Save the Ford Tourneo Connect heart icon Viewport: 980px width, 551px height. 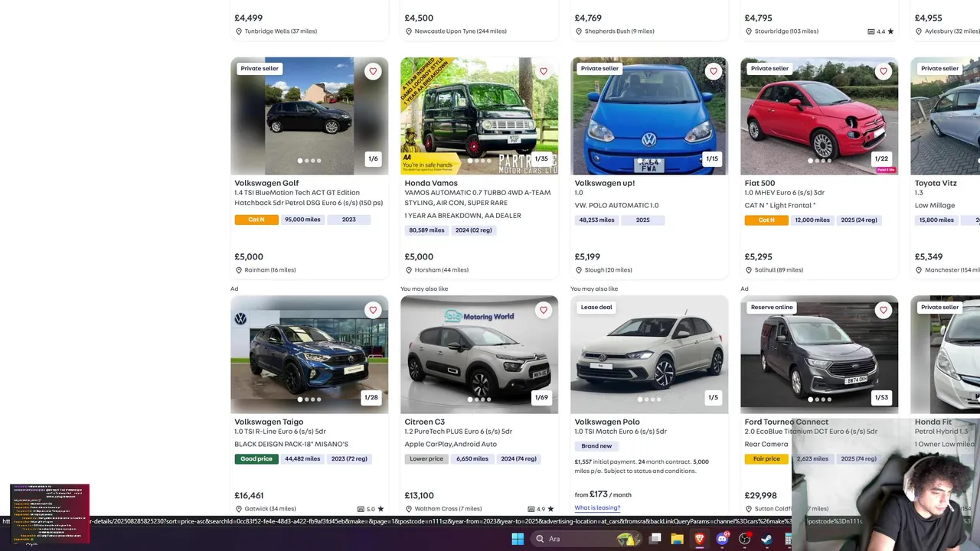point(883,310)
